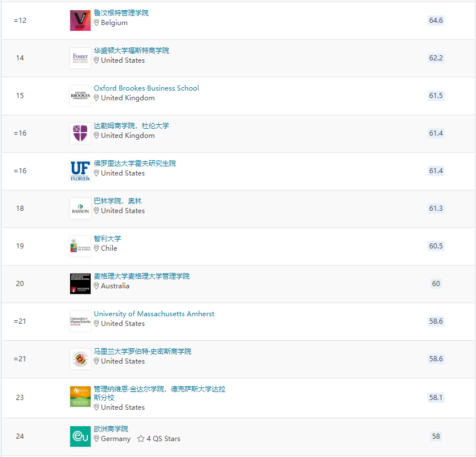The width and height of the screenshot is (476, 457).
Task: Click the Vlerick Business School logo
Action: (80, 21)
